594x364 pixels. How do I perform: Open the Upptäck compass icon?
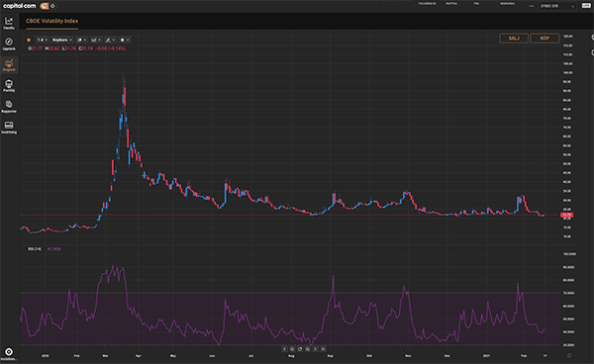pyautogui.click(x=9, y=44)
